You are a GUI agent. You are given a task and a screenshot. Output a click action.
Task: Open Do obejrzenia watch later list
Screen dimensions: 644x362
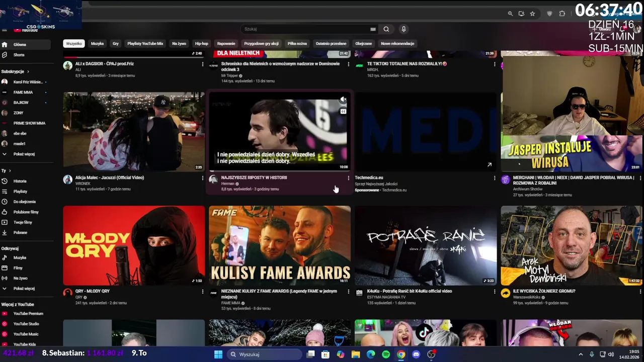(x=25, y=202)
